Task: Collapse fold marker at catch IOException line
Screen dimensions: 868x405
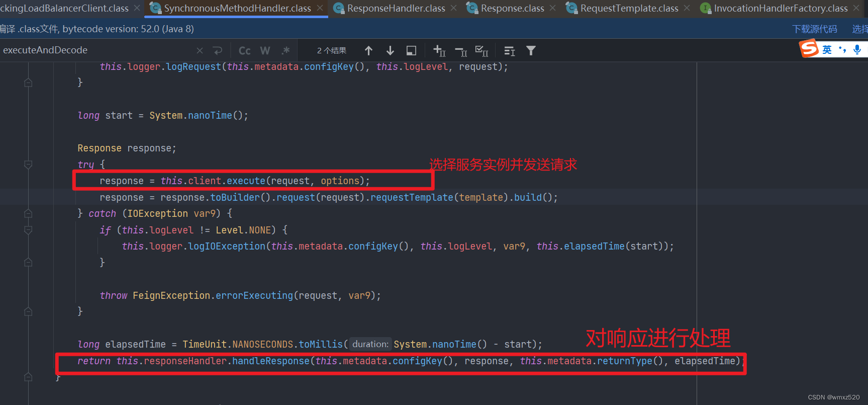Action: pyautogui.click(x=28, y=214)
